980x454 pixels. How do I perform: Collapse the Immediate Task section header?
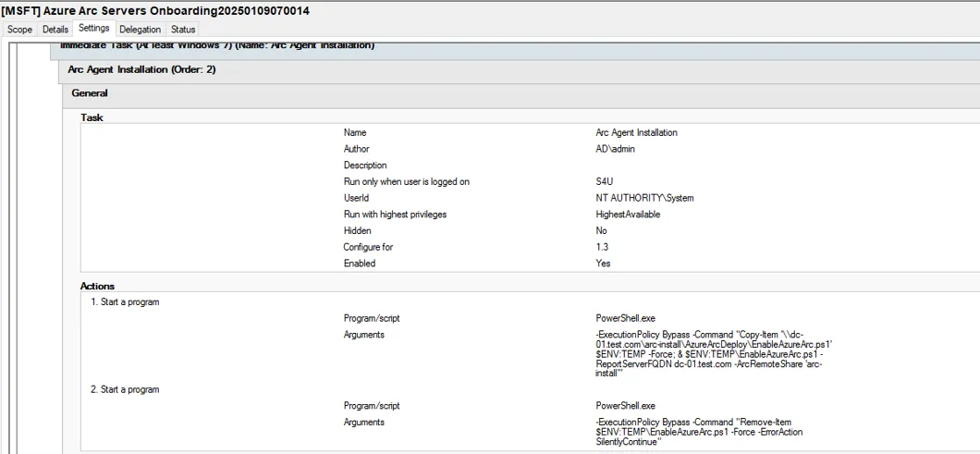point(217,45)
